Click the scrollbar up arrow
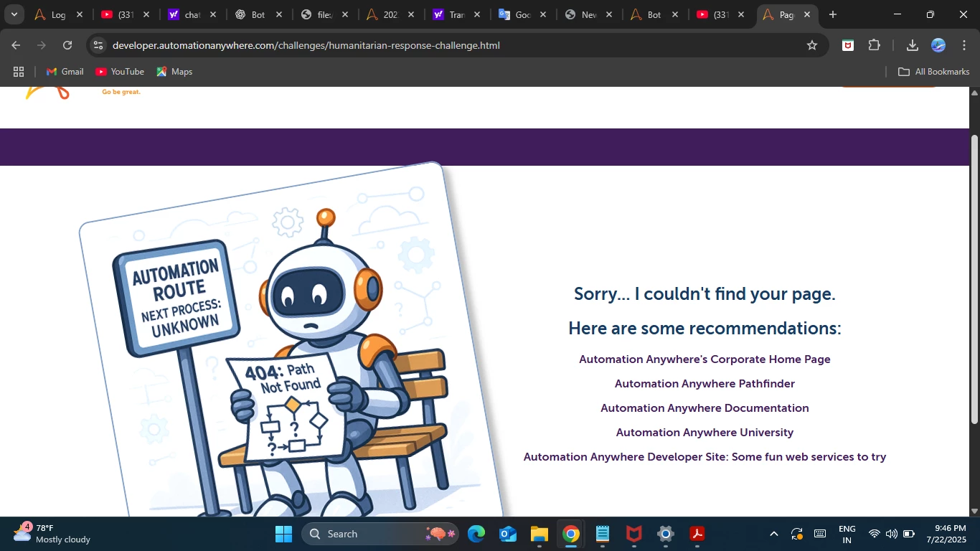This screenshot has height=551, width=980. (974, 93)
